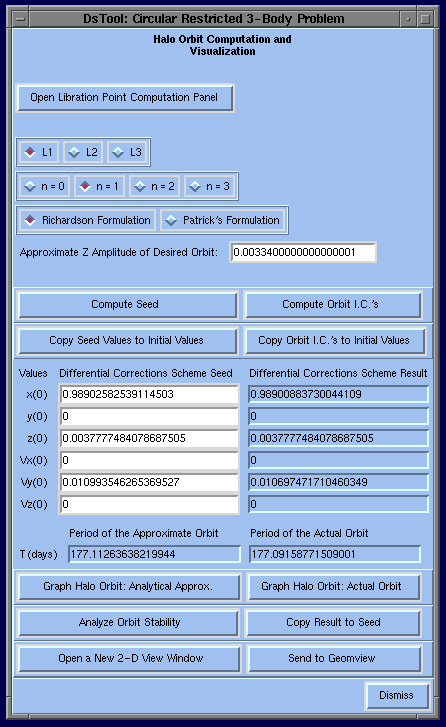Image resolution: width=446 pixels, height=727 pixels.
Task: Click the result x(0) value 0.98900883730044109
Action: 338,395
